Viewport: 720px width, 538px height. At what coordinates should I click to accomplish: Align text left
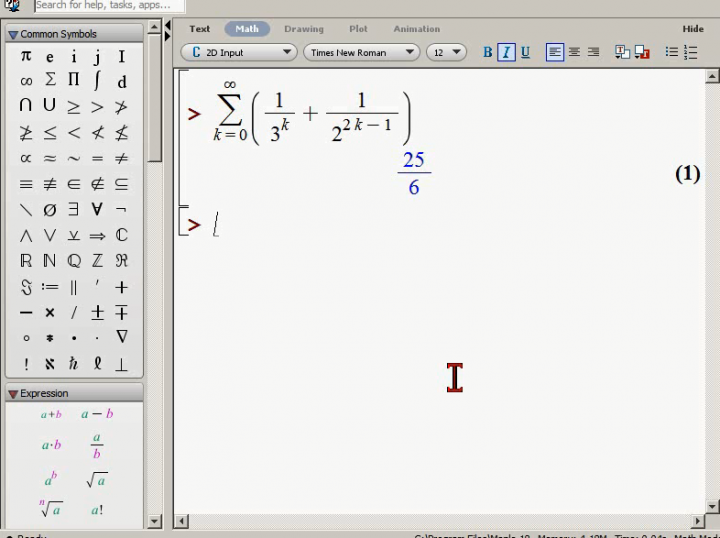[x=555, y=52]
